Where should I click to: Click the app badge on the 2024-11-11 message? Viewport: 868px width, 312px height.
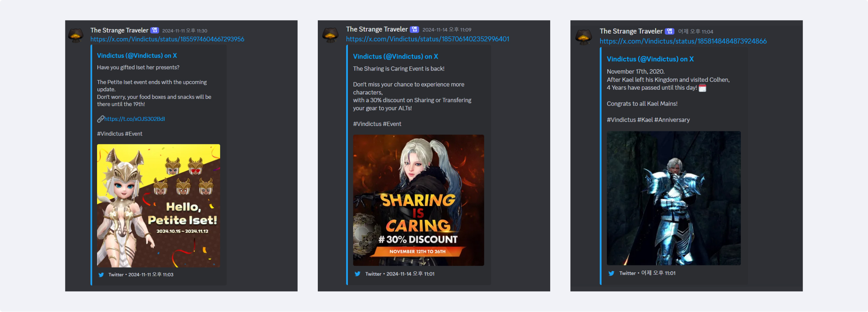pos(155,30)
